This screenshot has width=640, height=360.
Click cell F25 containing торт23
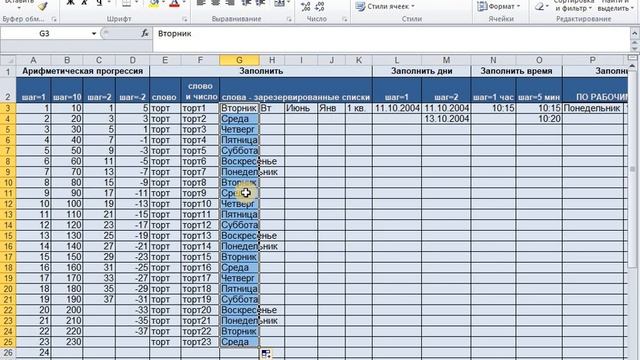click(x=200, y=342)
